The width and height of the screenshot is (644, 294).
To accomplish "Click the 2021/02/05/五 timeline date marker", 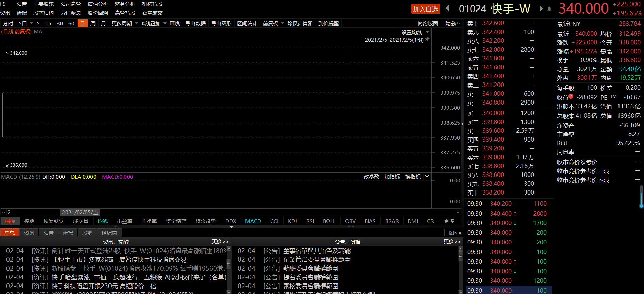I will pos(80,213).
